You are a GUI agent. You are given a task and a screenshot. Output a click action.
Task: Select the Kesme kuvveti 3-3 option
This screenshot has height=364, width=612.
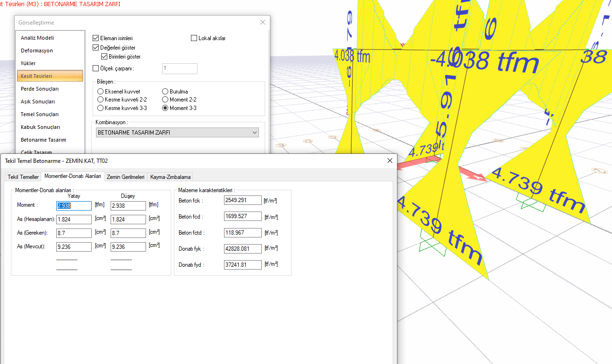click(x=100, y=108)
